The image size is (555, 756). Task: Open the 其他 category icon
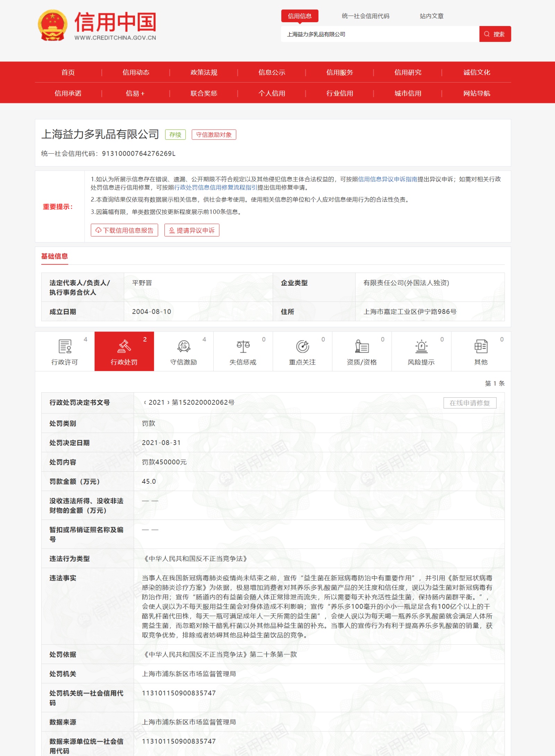(481, 346)
